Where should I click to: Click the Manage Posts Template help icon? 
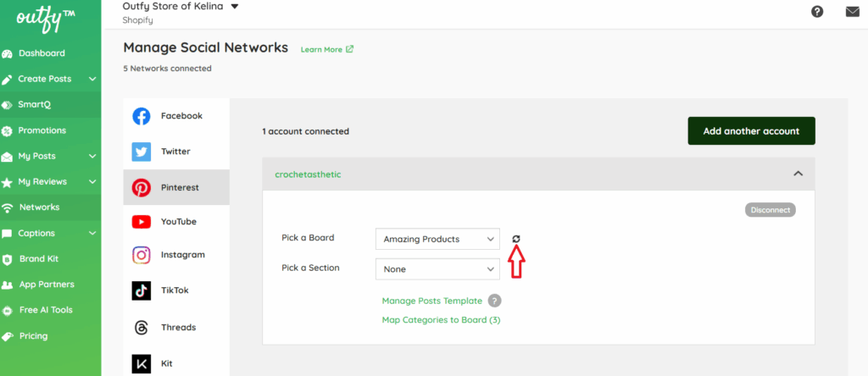(x=494, y=301)
